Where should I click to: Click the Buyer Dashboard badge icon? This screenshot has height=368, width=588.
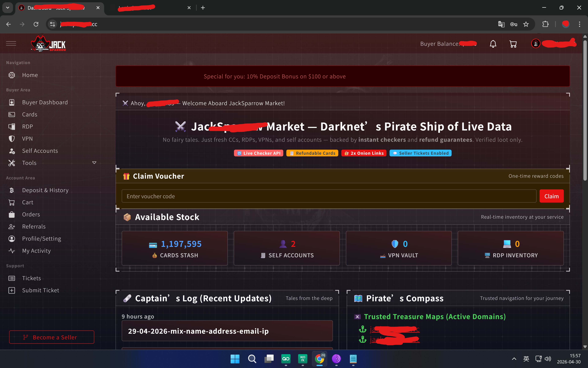click(x=12, y=102)
